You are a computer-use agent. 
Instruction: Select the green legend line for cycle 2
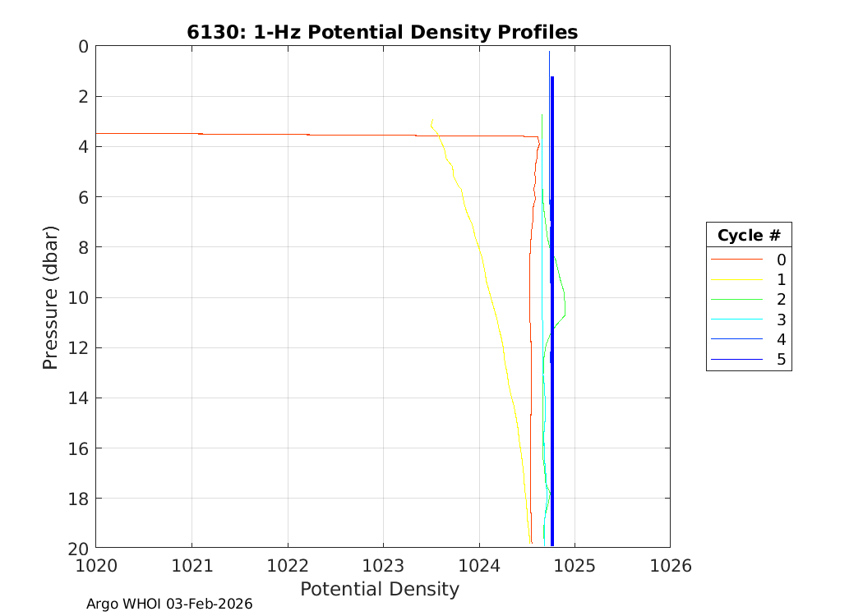point(736,299)
